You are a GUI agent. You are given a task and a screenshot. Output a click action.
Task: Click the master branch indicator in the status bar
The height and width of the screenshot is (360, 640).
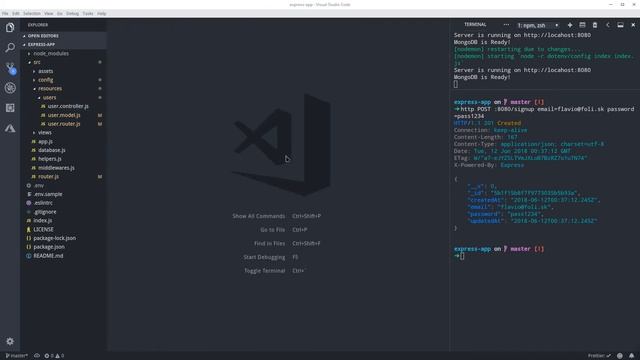point(16,356)
